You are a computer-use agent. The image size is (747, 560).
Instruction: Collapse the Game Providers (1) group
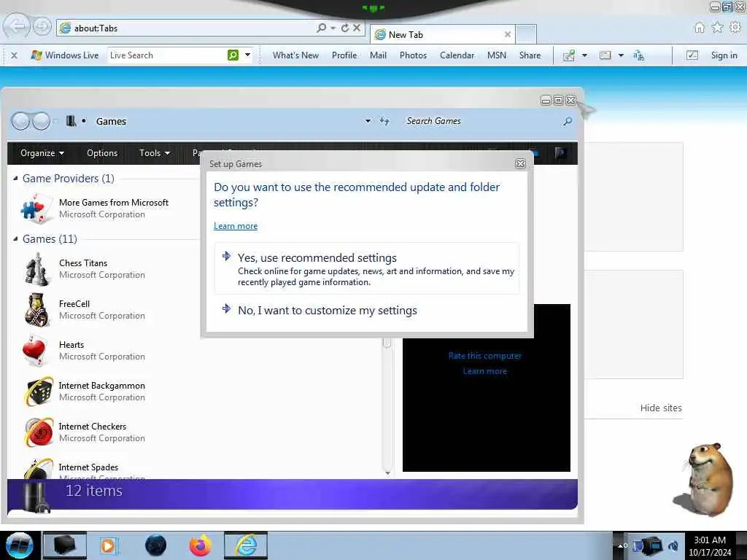point(16,178)
